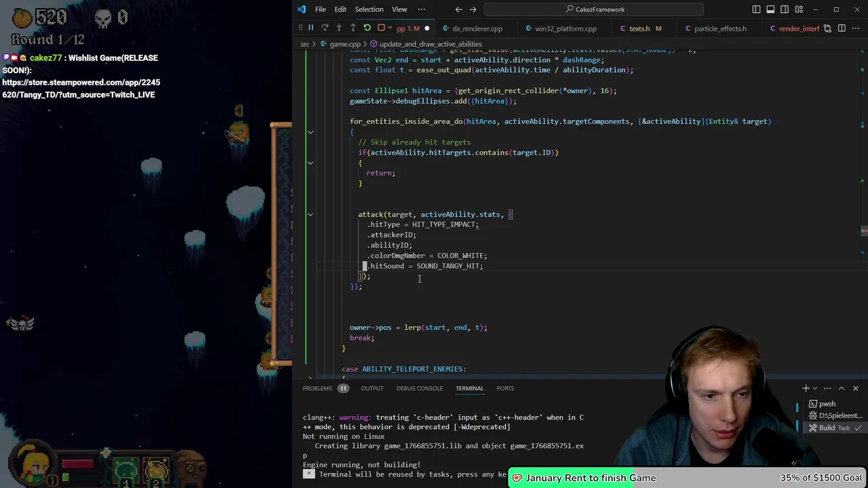
Task: Switch to render_interf tab
Action: pyautogui.click(x=799, y=28)
